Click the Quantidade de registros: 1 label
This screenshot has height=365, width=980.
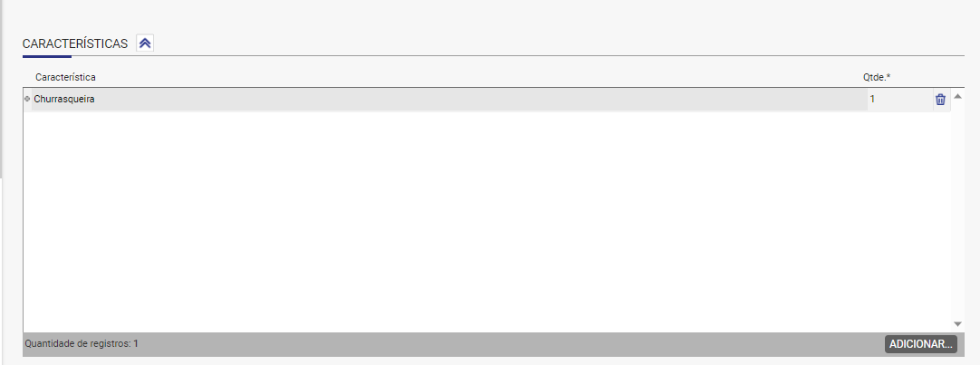[82, 343]
